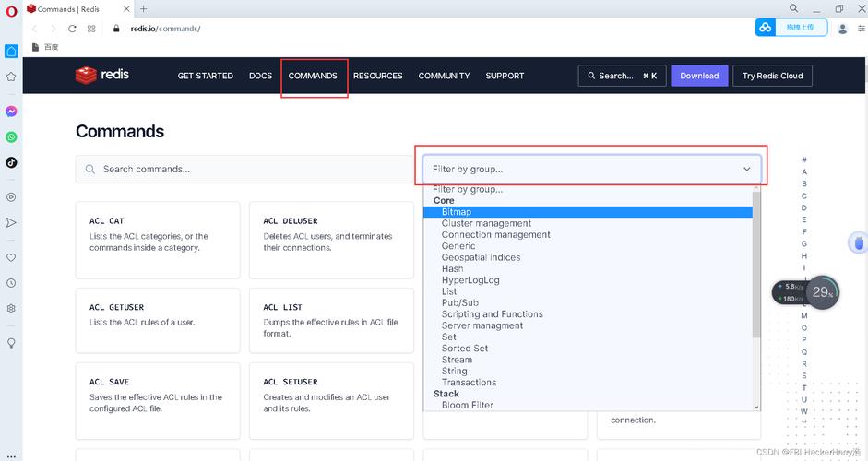Open the COMMUNITY nav item
The height and width of the screenshot is (461, 868).
click(444, 76)
